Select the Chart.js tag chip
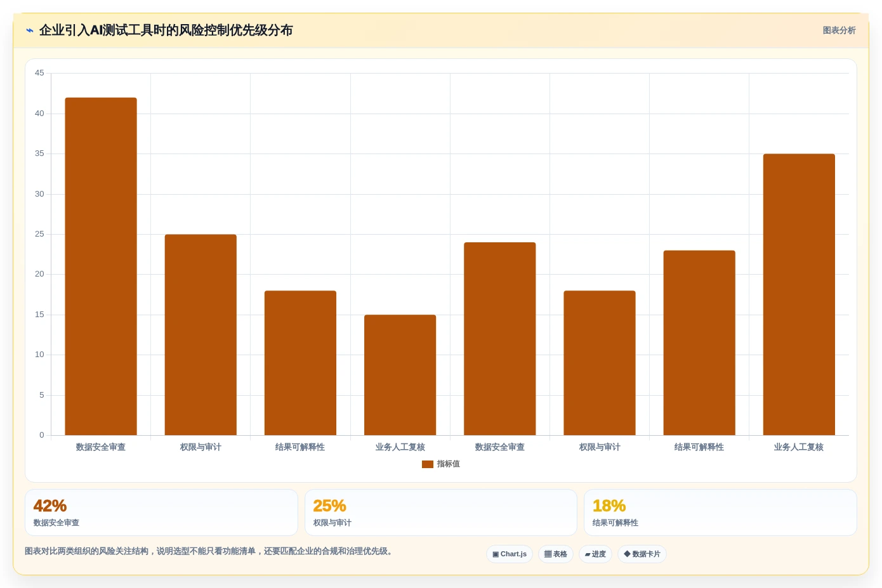 click(x=510, y=554)
